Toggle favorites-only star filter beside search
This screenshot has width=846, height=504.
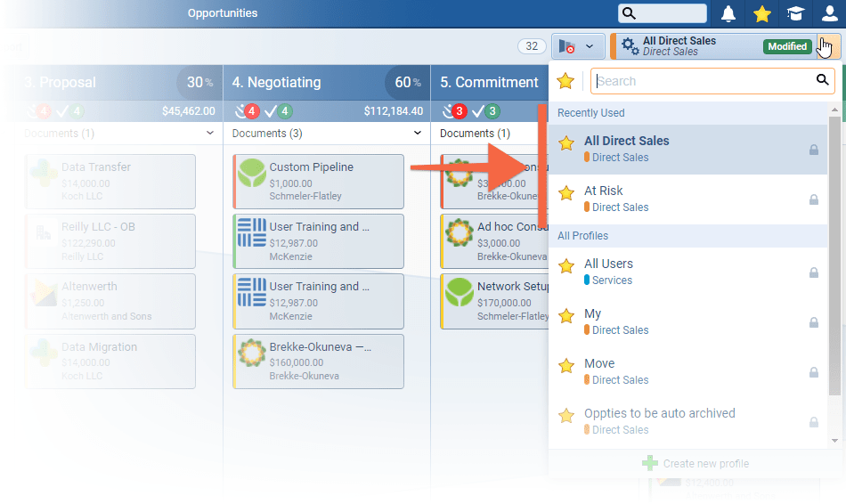[x=565, y=81]
